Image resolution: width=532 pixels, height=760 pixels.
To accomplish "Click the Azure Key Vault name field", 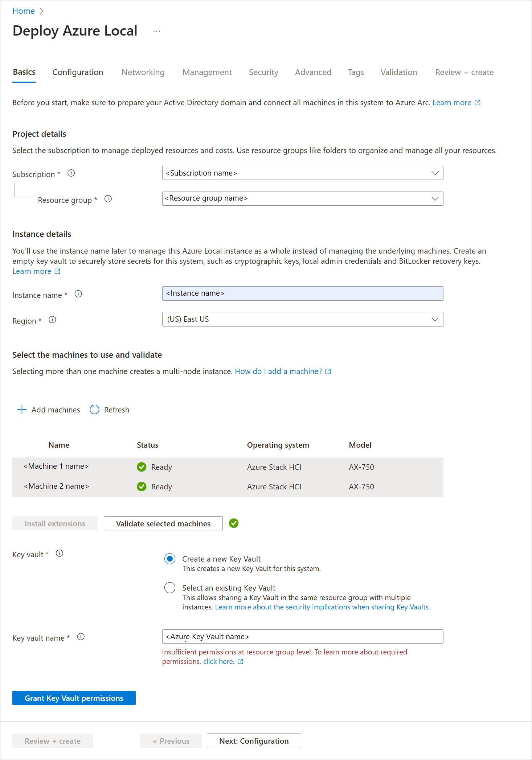I will point(302,637).
